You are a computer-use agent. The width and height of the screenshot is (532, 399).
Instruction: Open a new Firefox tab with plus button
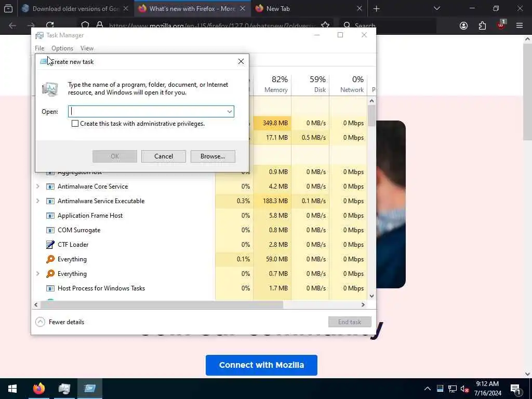point(376,9)
